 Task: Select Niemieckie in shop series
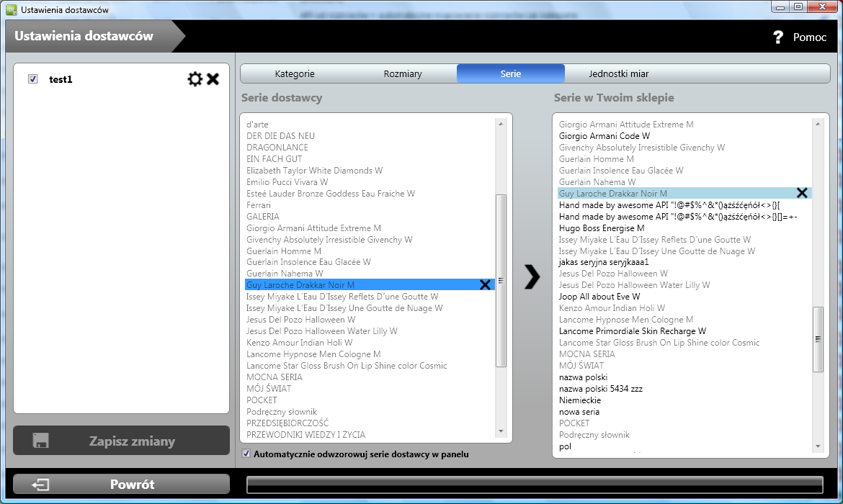tap(684, 400)
